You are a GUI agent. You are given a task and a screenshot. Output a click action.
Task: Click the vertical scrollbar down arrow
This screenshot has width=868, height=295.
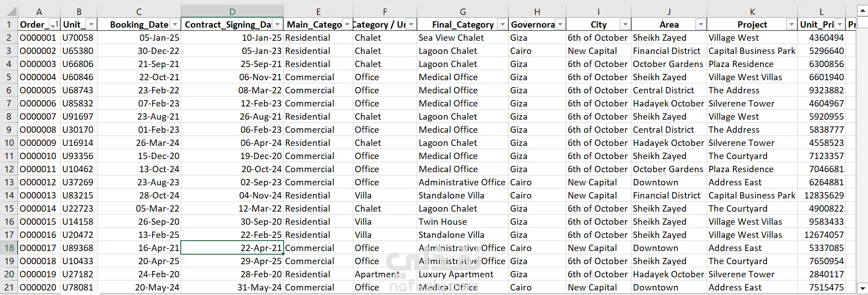[862, 288]
